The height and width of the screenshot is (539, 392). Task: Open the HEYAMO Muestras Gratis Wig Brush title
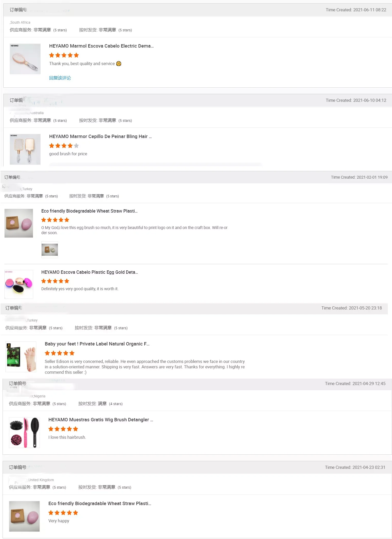[100, 420]
